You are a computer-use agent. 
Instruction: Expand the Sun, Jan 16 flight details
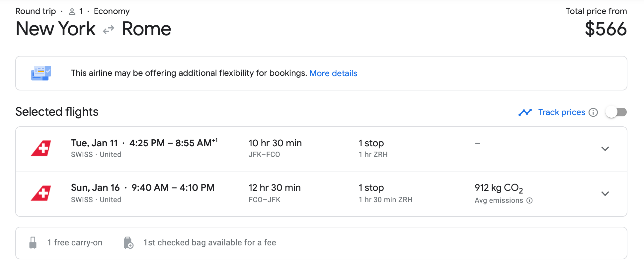coord(605,194)
